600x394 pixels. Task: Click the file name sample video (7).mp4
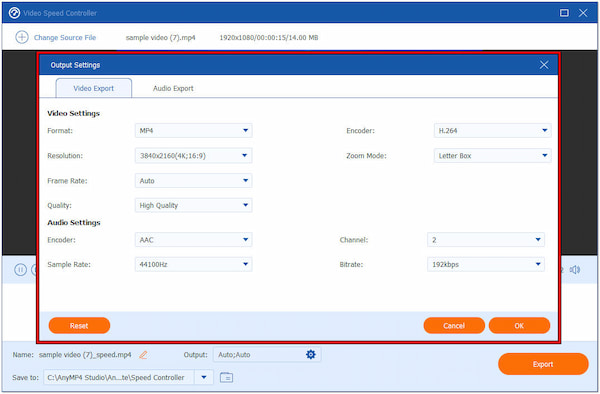pyautogui.click(x=160, y=37)
